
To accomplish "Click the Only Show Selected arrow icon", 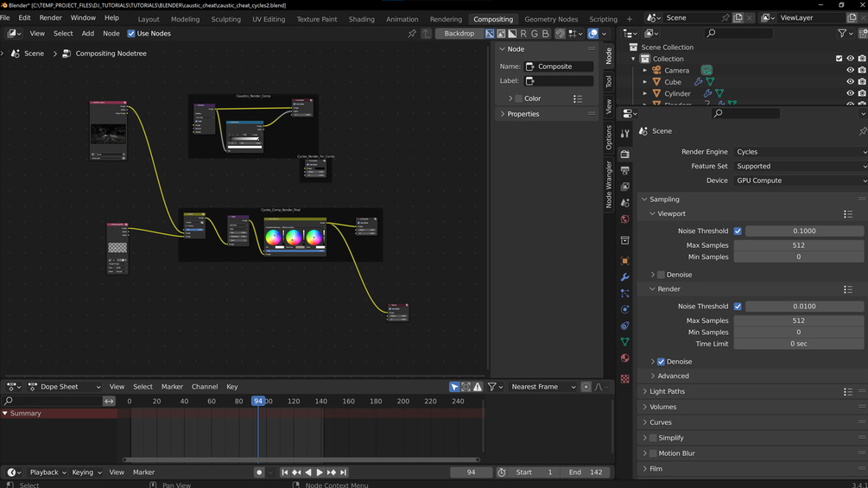I will pos(454,387).
